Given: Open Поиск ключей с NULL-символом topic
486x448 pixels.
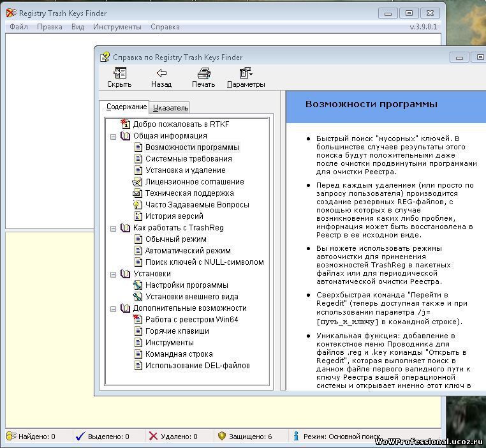Looking at the screenshot, I should [x=205, y=262].
